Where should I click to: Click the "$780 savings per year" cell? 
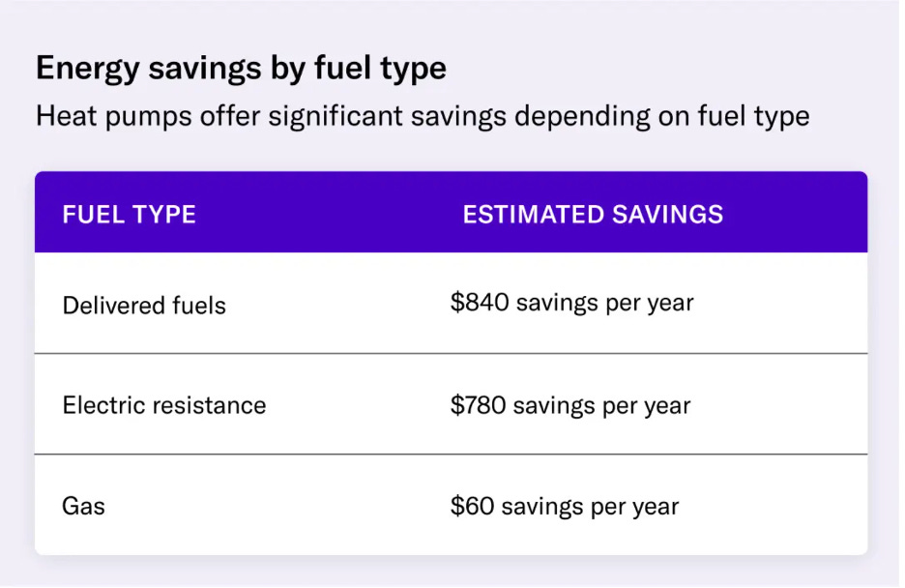click(570, 405)
